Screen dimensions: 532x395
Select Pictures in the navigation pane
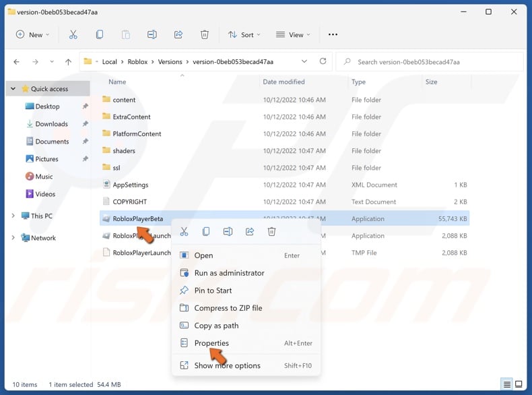coord(46,159)
